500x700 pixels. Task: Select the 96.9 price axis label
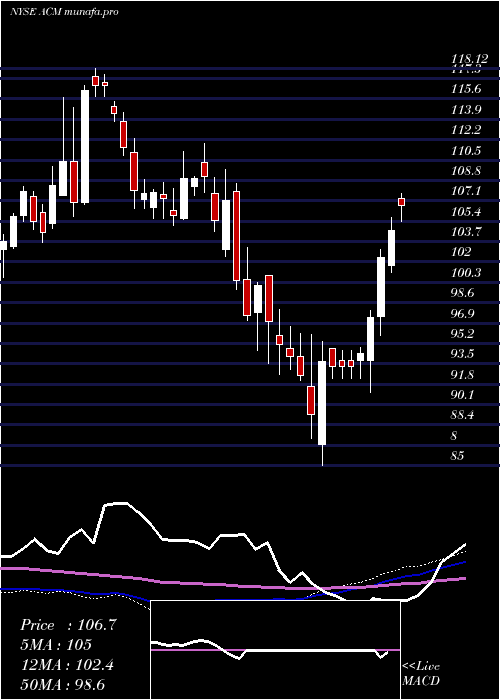[x=464, y=313]
